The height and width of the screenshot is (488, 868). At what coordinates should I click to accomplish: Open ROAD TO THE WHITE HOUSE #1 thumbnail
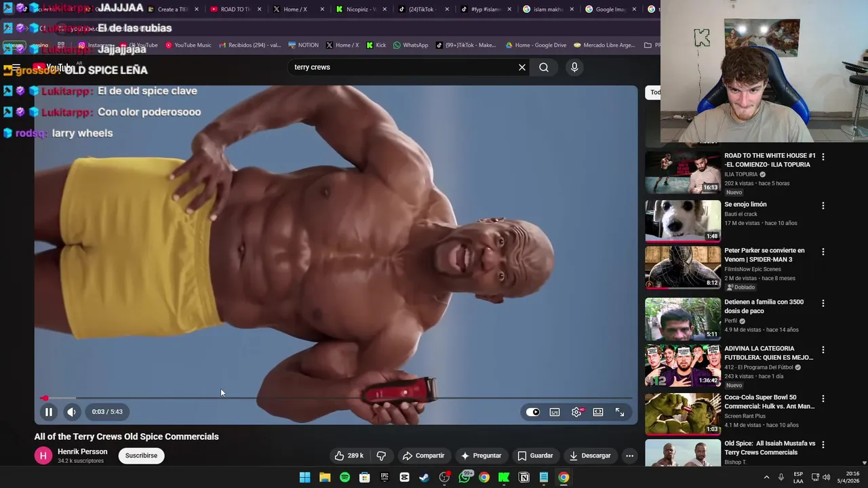click(x=683, y=173)
